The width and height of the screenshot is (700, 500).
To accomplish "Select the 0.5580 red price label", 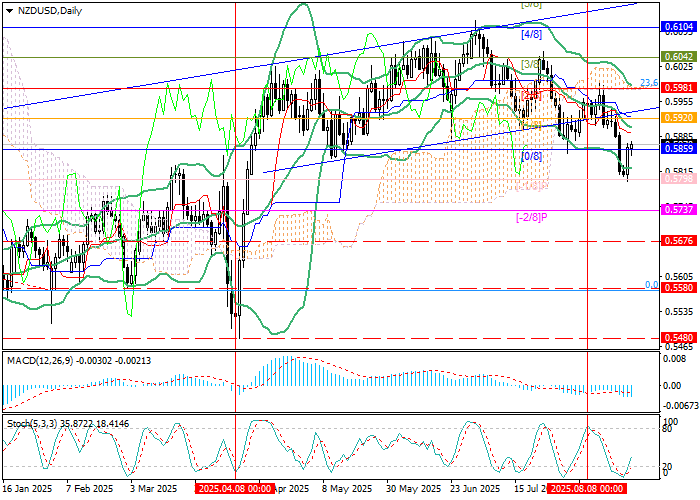I will click(x=679, y=288).
